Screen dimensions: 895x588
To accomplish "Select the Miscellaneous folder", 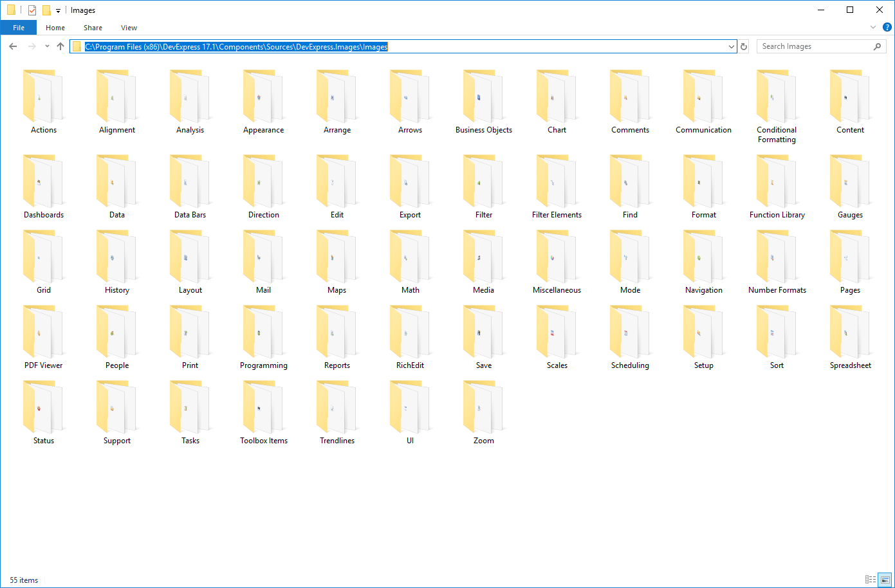I will pos(557,262).
